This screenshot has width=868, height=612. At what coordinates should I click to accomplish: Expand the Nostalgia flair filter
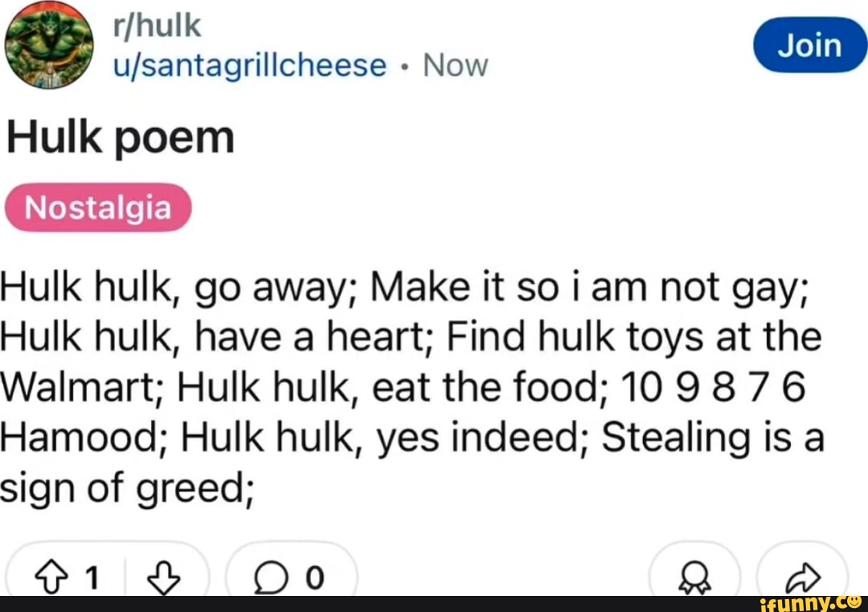coord(96,207)
